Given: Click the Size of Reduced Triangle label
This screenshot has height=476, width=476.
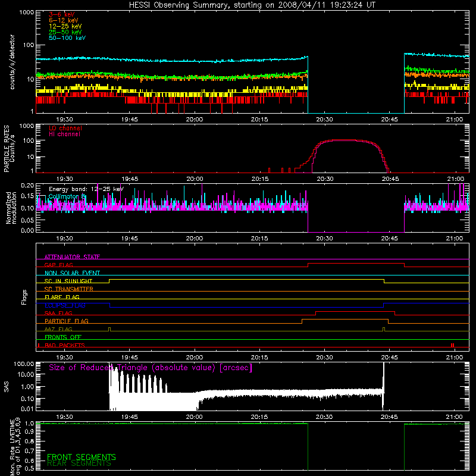Looking at the screenshot, I should [x=151, y=368].
